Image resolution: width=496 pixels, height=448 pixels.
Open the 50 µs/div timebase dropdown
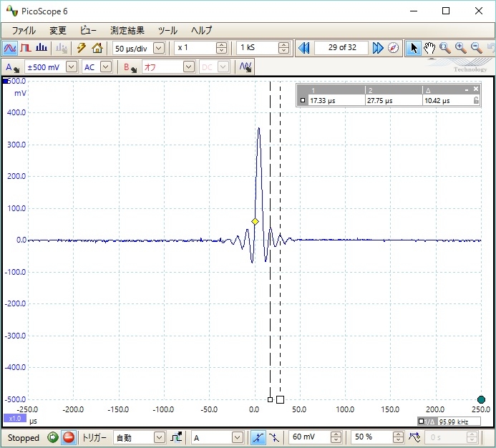click(159, 48)
